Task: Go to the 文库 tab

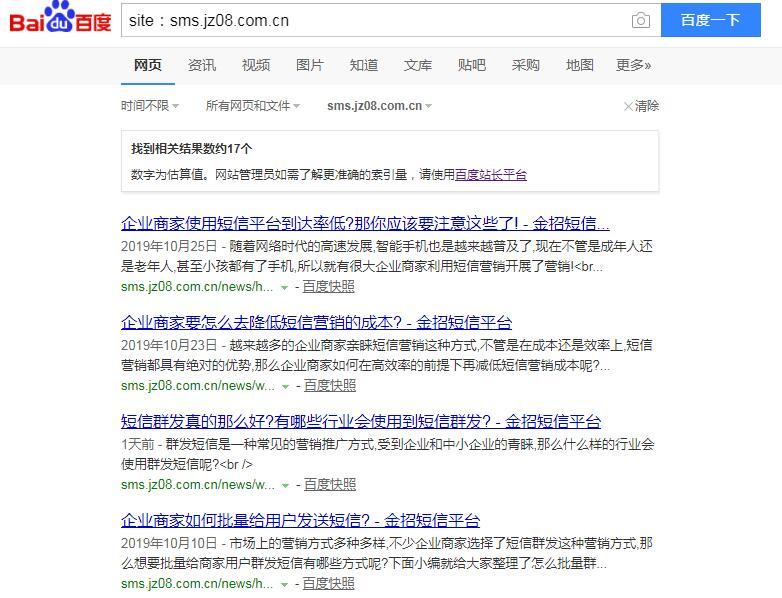Action: [417, 65]
